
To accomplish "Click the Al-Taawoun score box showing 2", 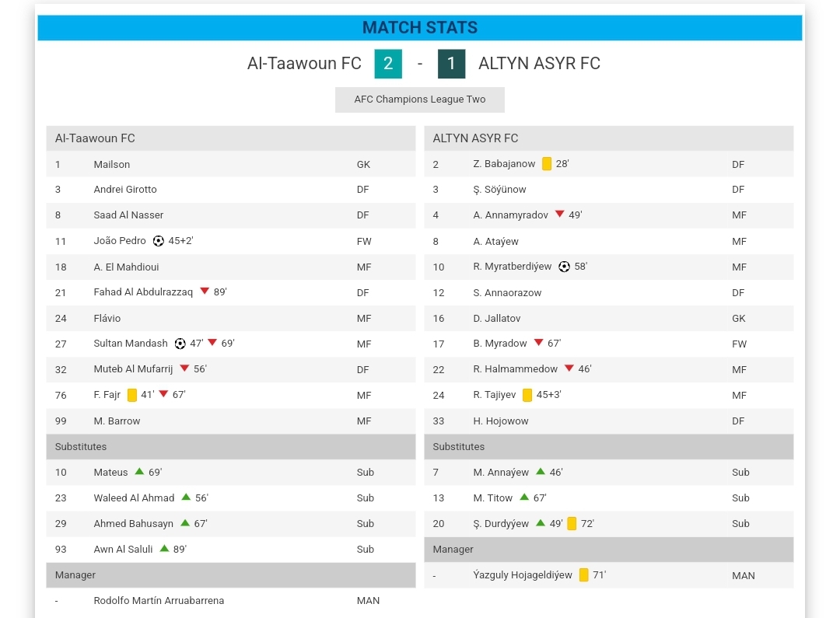I will click(x=388, y=64).
